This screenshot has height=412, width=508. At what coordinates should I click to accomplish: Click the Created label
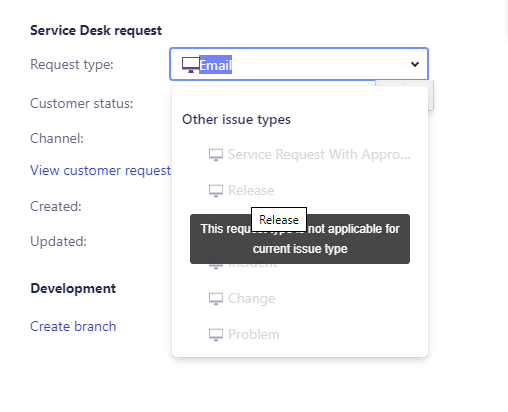click(56, 206)
